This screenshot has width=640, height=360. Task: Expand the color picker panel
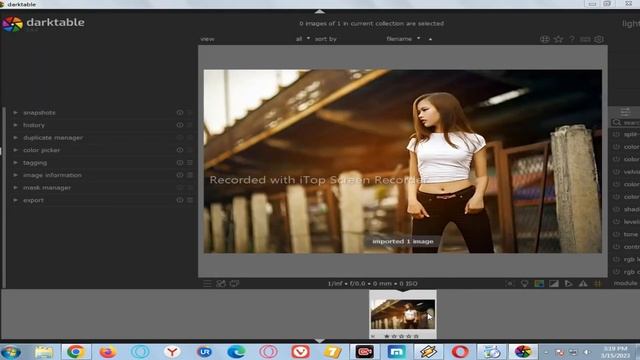[x=16, y=150]
